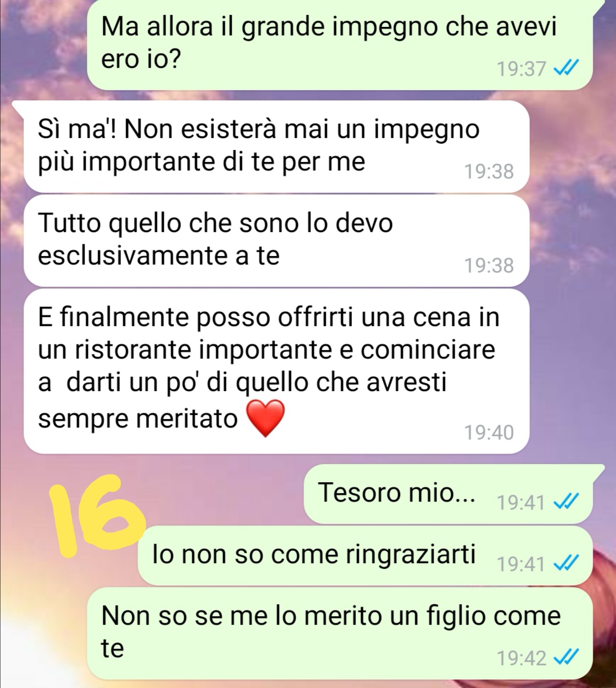Viewport: 616px width, 688px height.
Task: Select bubble 'Non so se me lo merito'
Action: tap(341, 634)
